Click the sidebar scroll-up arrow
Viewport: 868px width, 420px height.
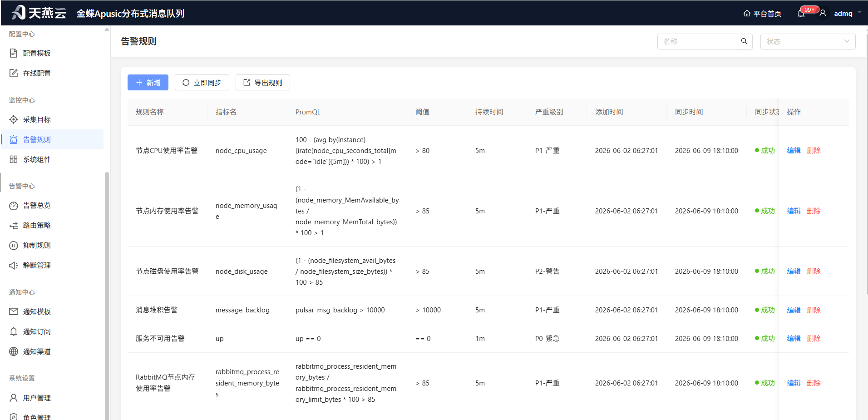coord(107,29)
